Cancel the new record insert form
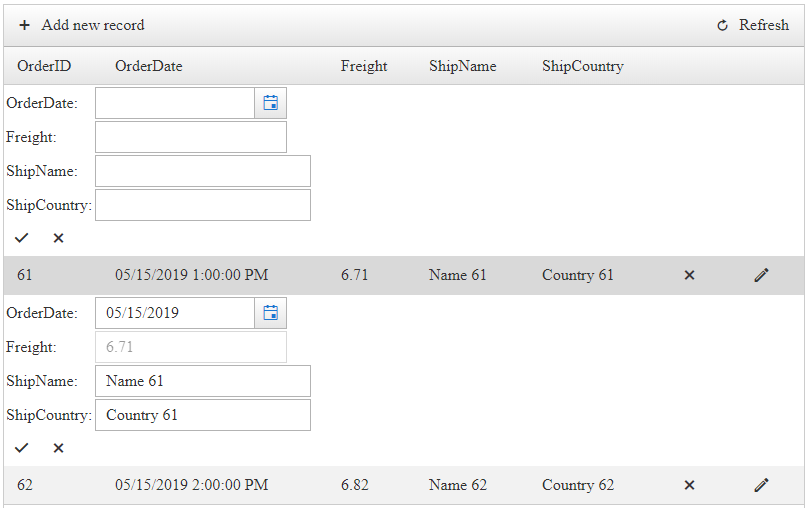Viewport: 808px width, 508px height. 58,238
